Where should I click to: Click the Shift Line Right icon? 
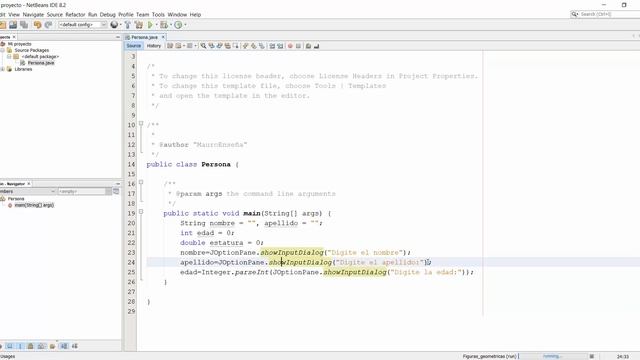point(280,46)
